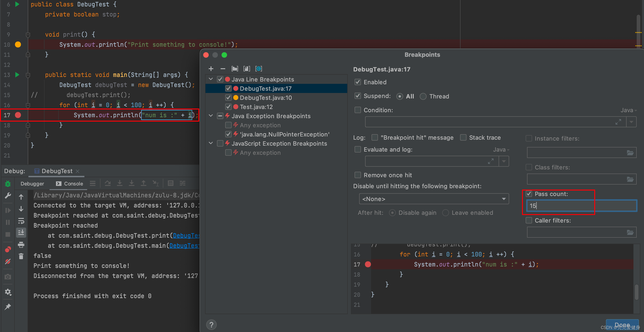Uncheck the Pass count checkbox

tap(529, 194)
